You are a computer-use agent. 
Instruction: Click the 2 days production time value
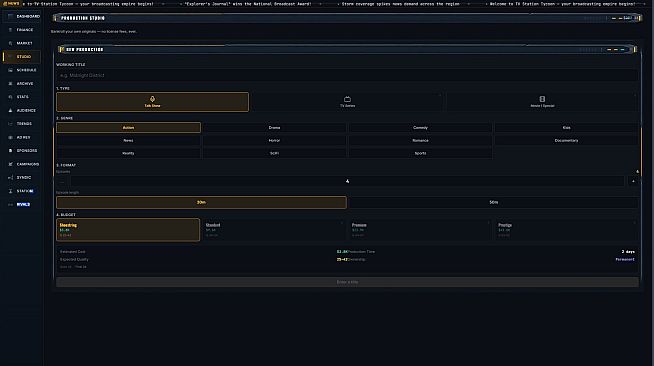628,252
